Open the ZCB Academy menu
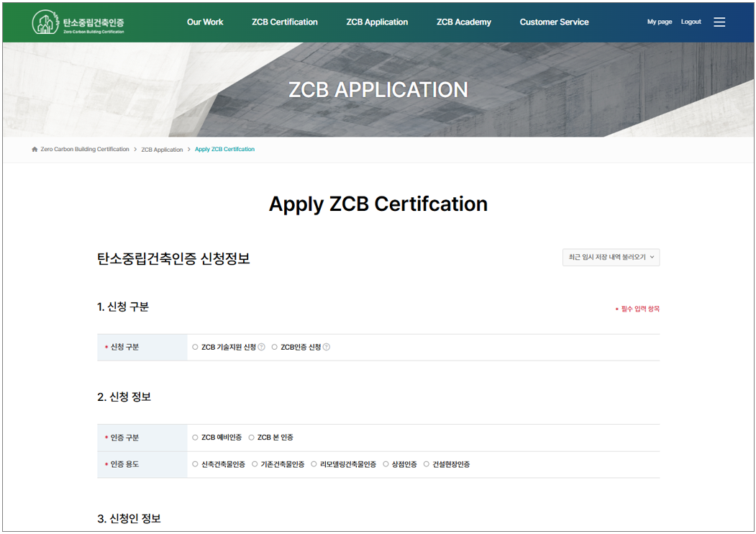The image size is (756, 534). 463,22
